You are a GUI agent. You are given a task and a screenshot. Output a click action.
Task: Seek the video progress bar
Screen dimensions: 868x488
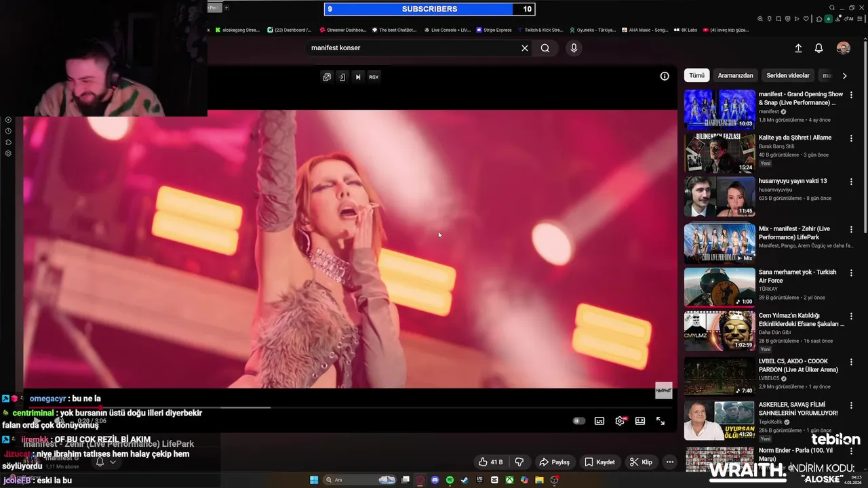tap(350, 407)
